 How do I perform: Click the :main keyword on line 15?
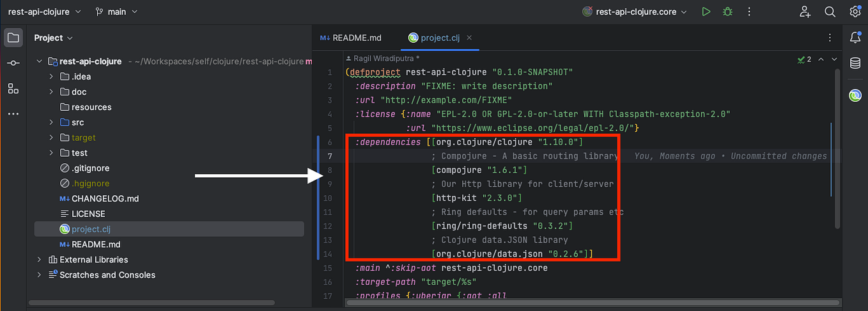(x=369, y=268)
